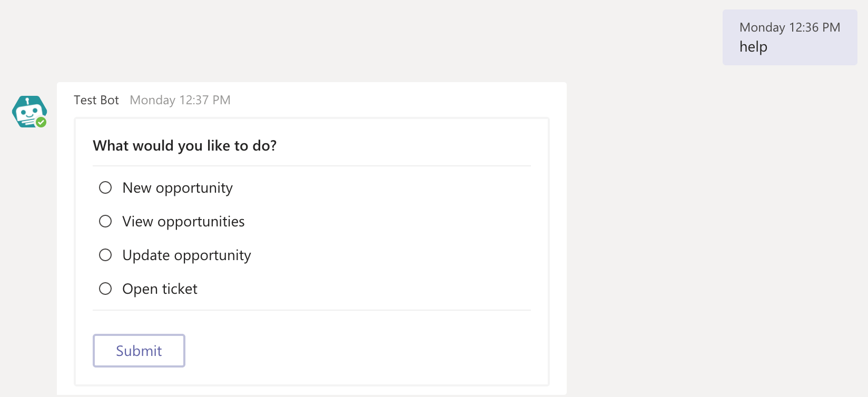This screenshot has height=397, width=868.
Task: Choose the View opportunities radio circle
Action: [x=105, y=221]
